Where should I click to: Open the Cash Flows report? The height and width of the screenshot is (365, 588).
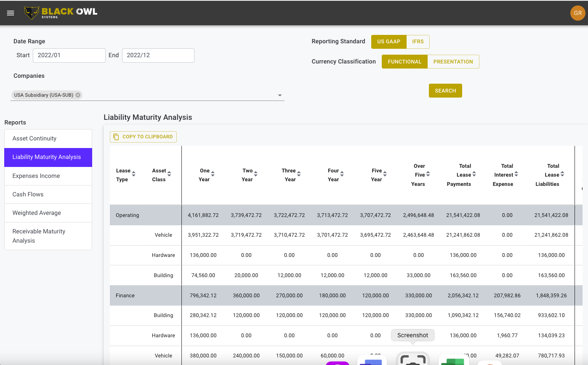[48, 194]
